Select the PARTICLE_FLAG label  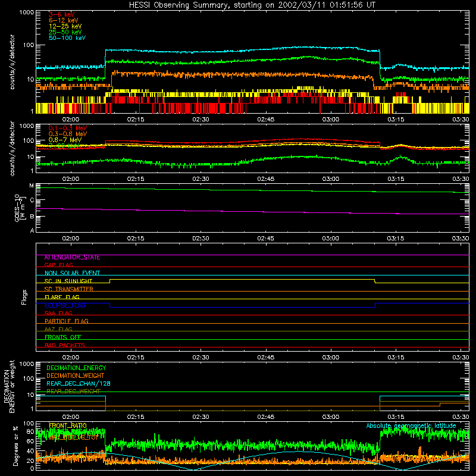coord(67,321)
